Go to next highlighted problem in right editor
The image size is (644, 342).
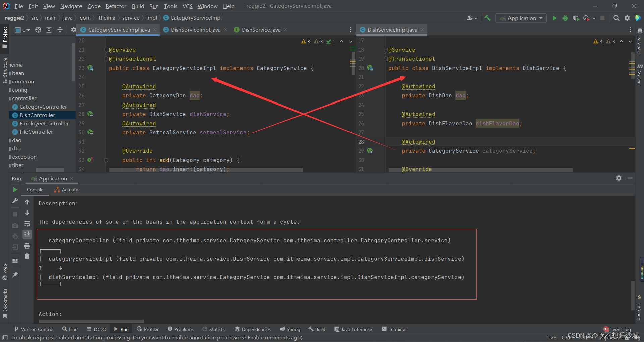[630, 41]
